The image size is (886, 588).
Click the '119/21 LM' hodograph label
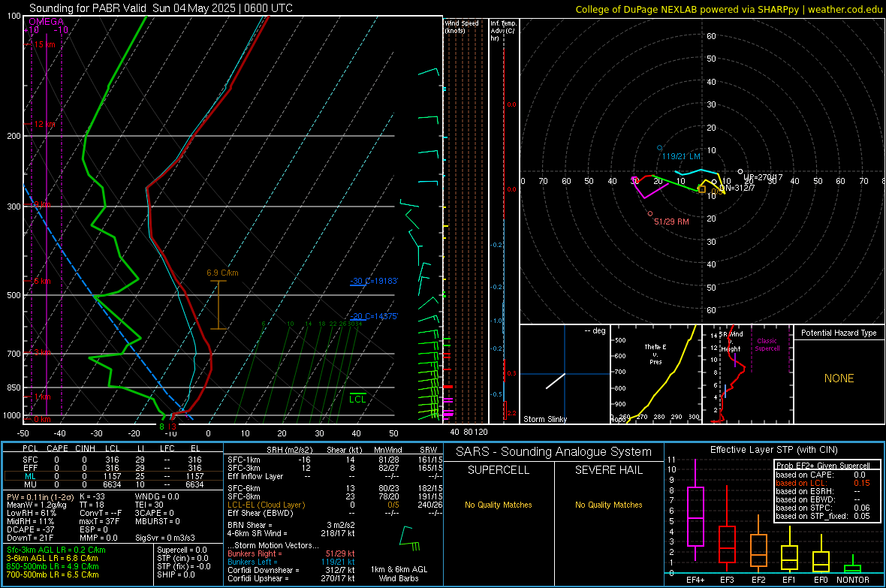681,156
